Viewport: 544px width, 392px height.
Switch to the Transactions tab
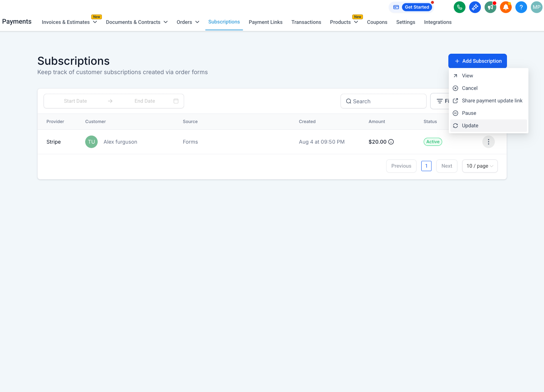(x=306, y=22)
